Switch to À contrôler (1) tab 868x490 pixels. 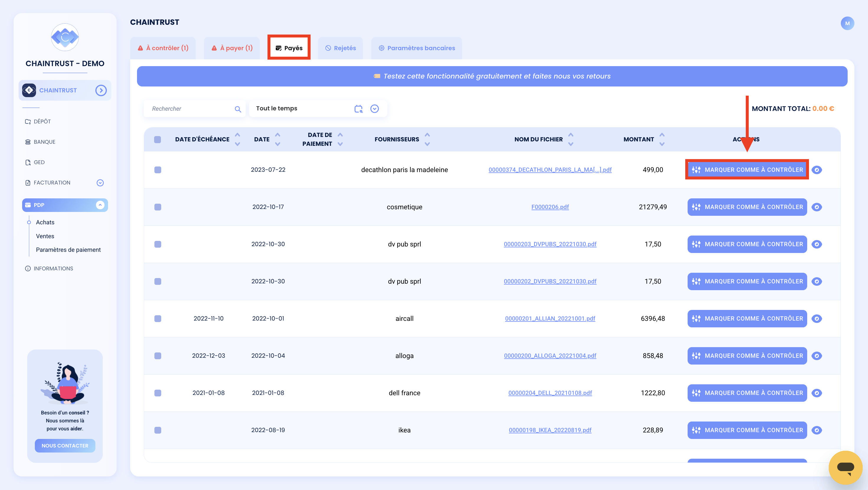163,48
